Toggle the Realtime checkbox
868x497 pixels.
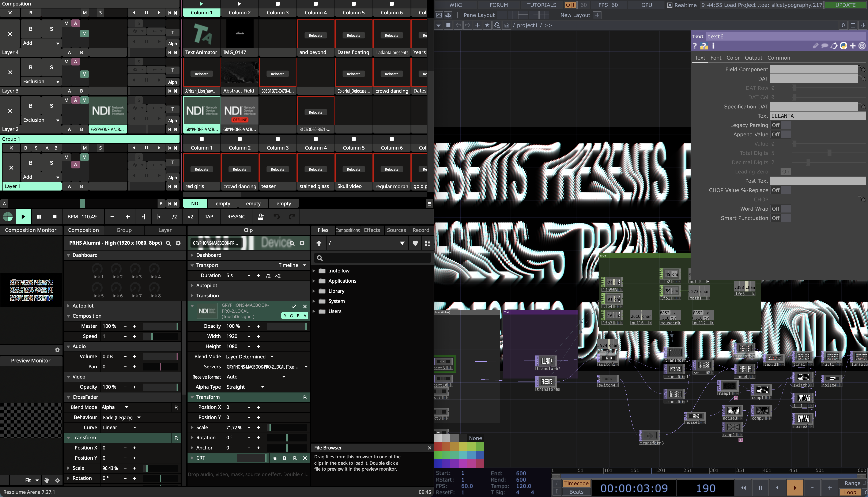670,5
